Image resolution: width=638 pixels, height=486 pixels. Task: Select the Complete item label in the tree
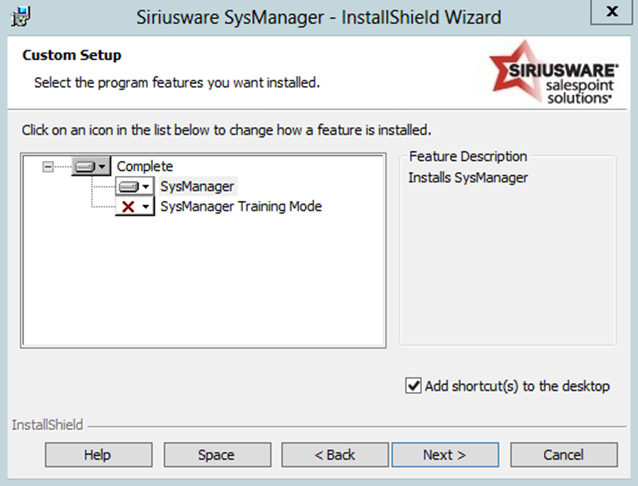tap(145, 167)
